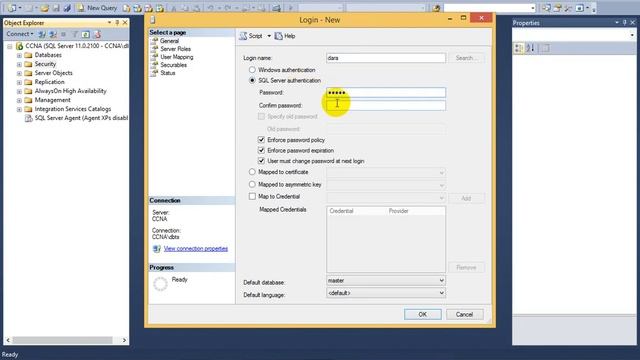Open the Properties panel object dropdown
The width and height of the screenshot is (640, 360).
632,35
